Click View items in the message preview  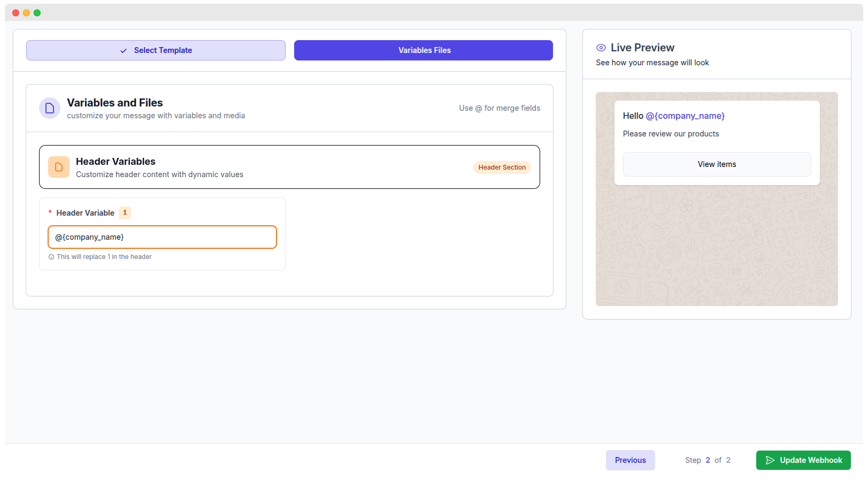[717, 164]
